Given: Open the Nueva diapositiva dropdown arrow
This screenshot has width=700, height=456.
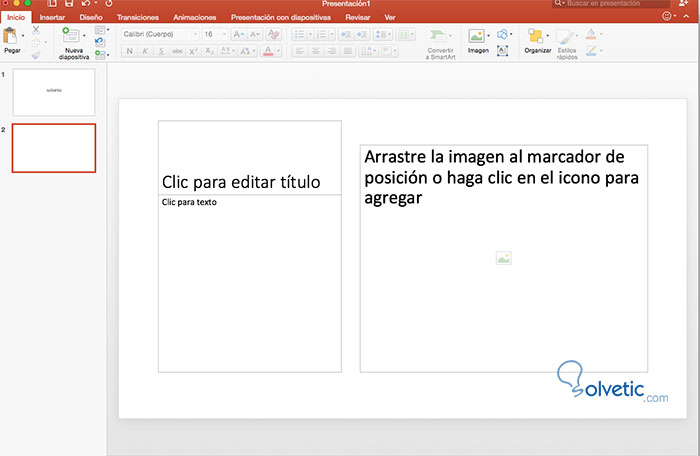Looking at the screenshot, I should (x=84, y=38).
